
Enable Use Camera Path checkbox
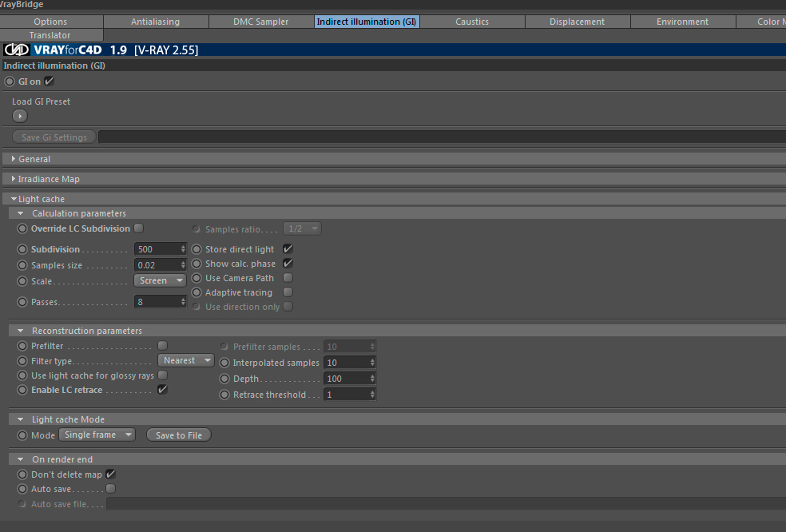click(288, 277)
